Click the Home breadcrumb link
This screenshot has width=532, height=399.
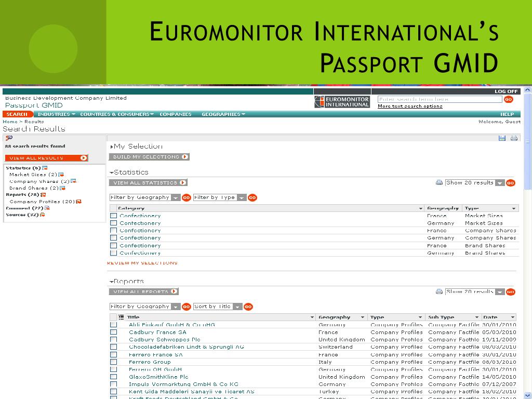10,122
